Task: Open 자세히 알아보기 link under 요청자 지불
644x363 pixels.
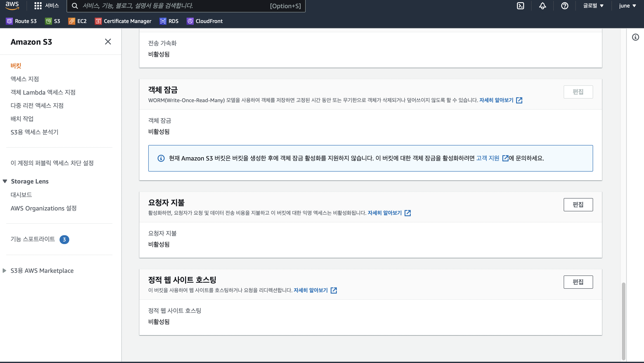Action: point(385,213)
